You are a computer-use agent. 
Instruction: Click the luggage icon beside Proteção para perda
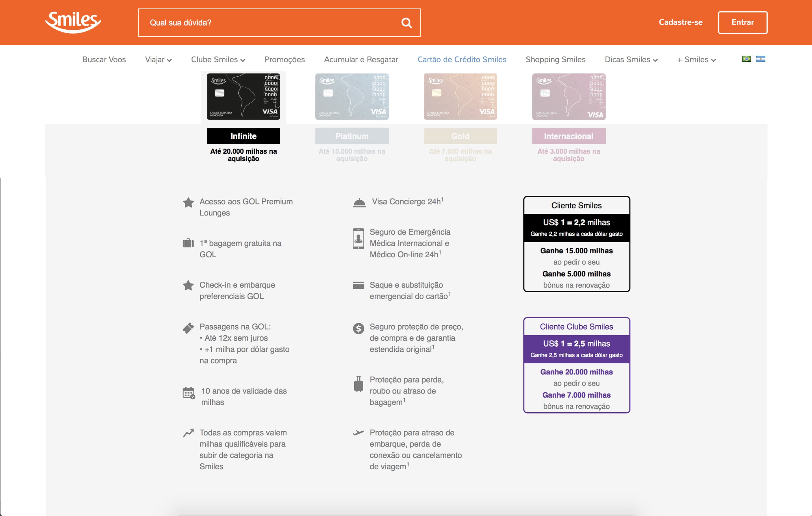click(359, 384)
